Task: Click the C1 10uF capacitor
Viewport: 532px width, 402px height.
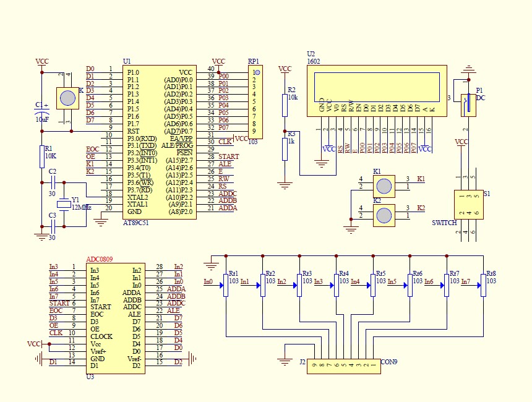Action: (42, 113)
